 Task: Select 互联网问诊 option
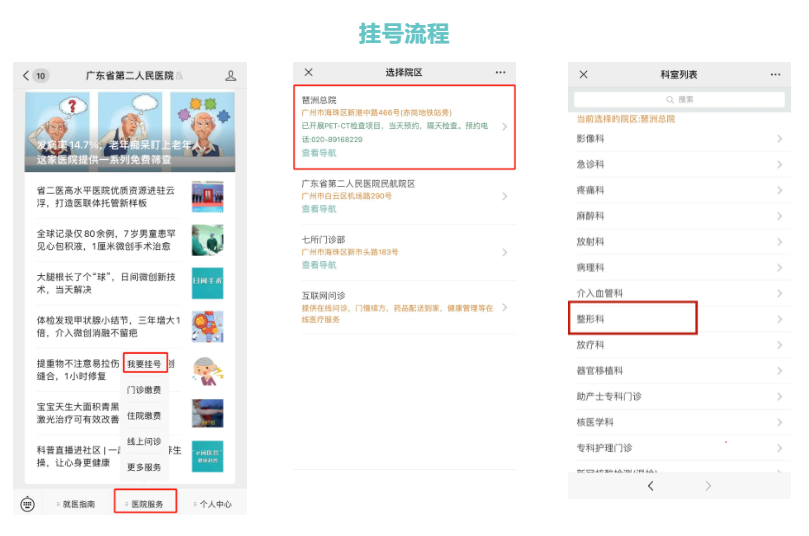(x=404, y=307)
